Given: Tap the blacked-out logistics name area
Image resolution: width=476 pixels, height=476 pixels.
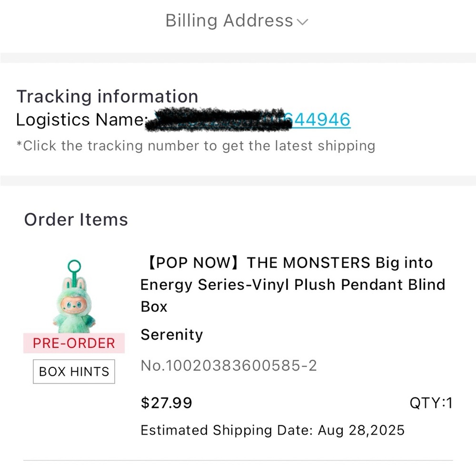Looking at the screenshot, I should point(218,119).
